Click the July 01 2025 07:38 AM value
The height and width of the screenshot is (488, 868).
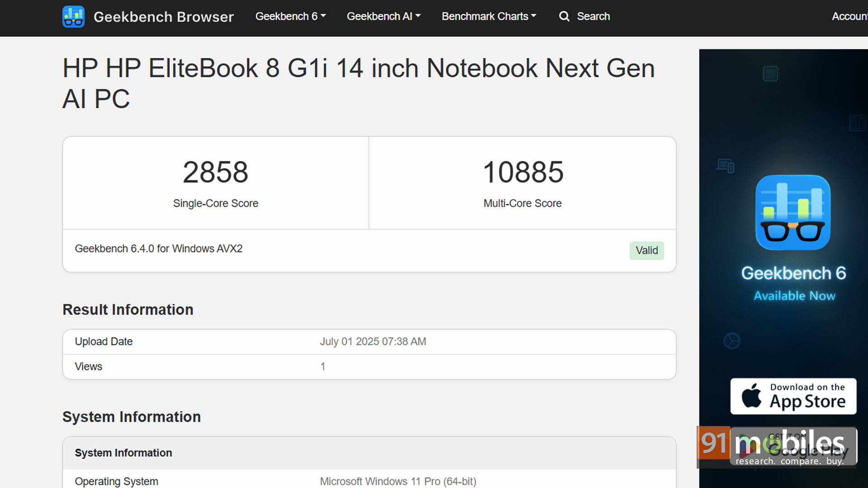(x=373, y=342)
